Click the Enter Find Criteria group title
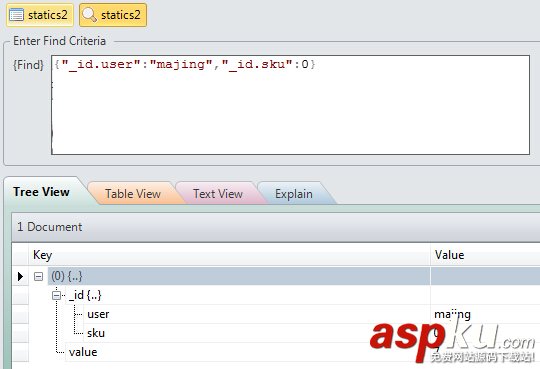This screenshot has height=369, width=540. (x=59, y=41)
